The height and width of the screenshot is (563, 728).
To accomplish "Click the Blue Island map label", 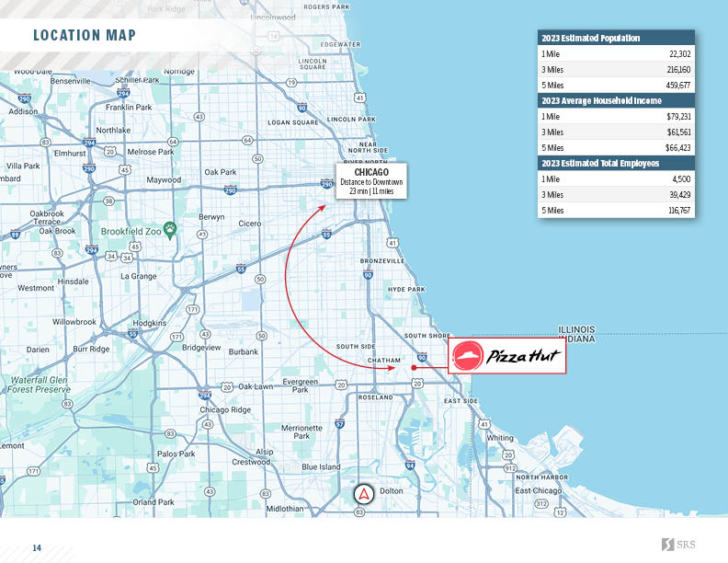I will [x=322, y=466].
